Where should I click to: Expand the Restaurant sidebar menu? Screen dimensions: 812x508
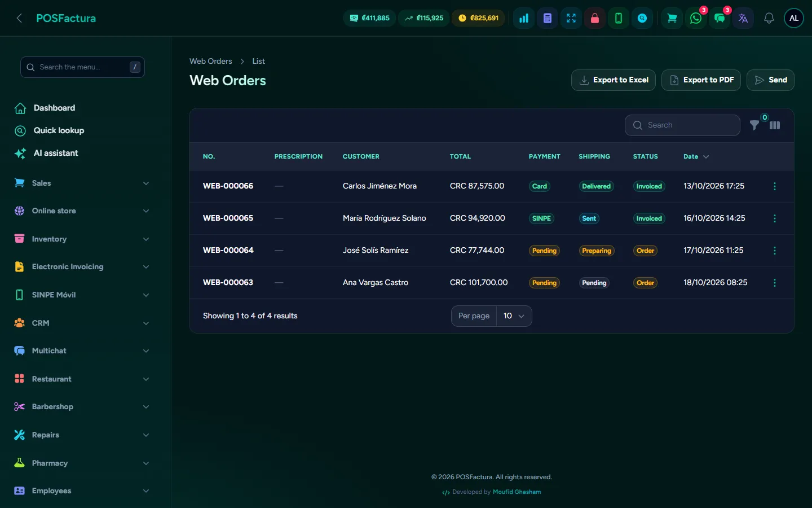pyautogui.click(x=82, y=379)
